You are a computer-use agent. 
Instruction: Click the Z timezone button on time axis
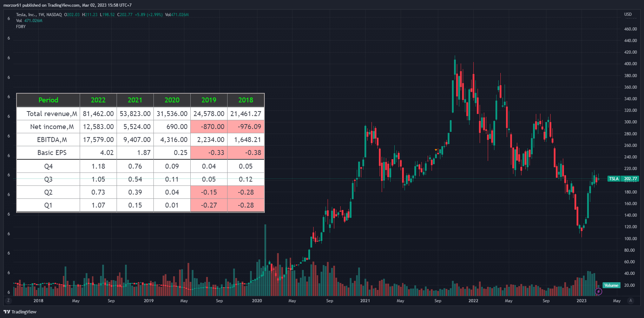(8, 300)
